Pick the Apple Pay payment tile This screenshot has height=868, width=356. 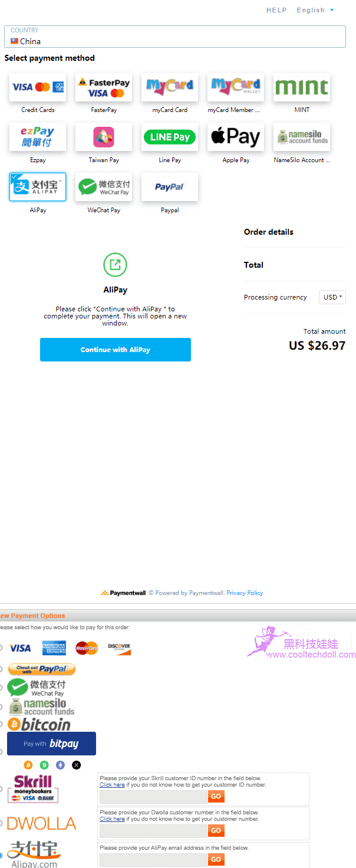tap(236, 137)
